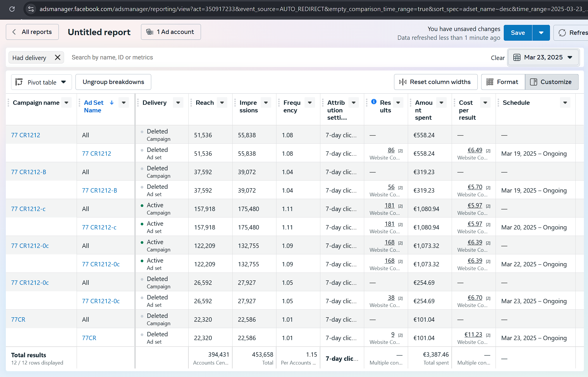Open the Schedule column menu arrow
Viewport: 588px width, 377px height.
tap(565, 103)
